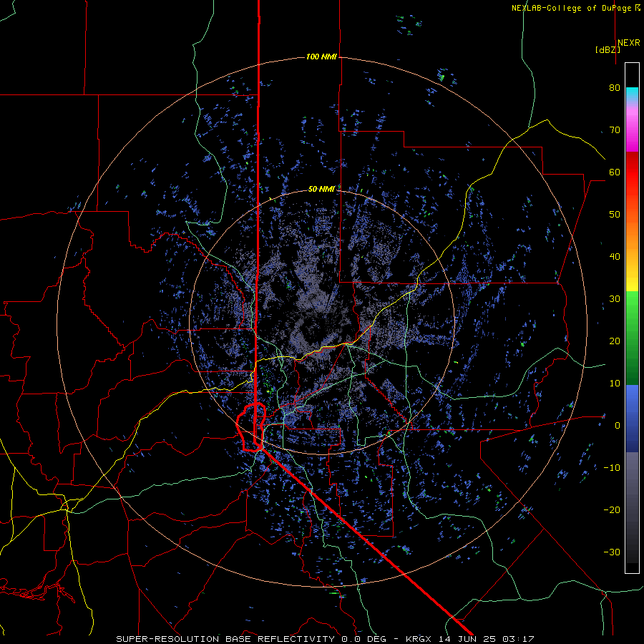644x644 pixels.
Task: Click the 100 NMI range ring label
Action: 321,57
